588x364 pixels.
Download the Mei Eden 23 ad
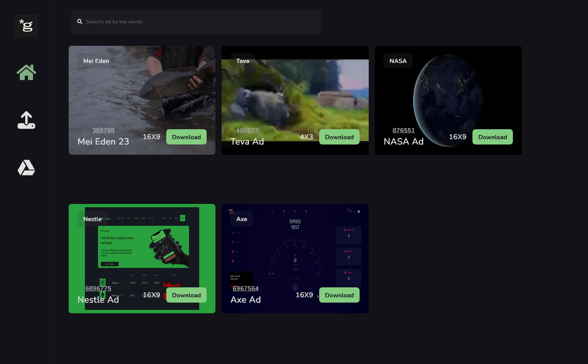[x=186, y=137]
